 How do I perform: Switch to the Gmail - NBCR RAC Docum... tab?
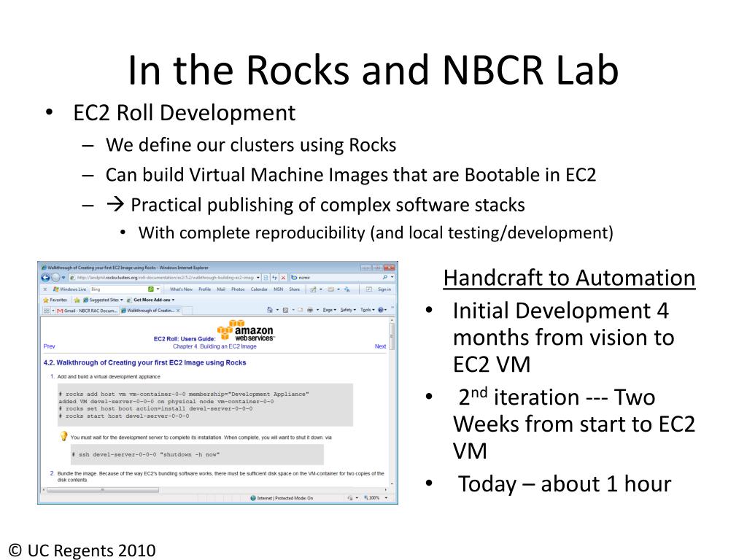[86, 311]
